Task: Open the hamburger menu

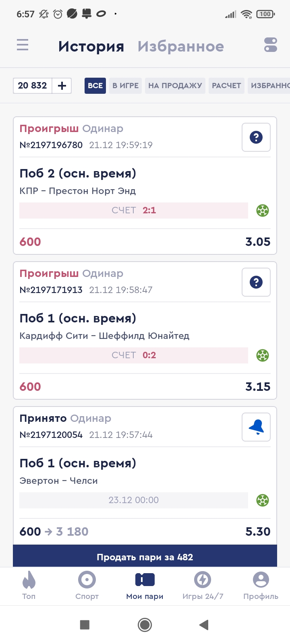Action: click(x=23, y=45)
